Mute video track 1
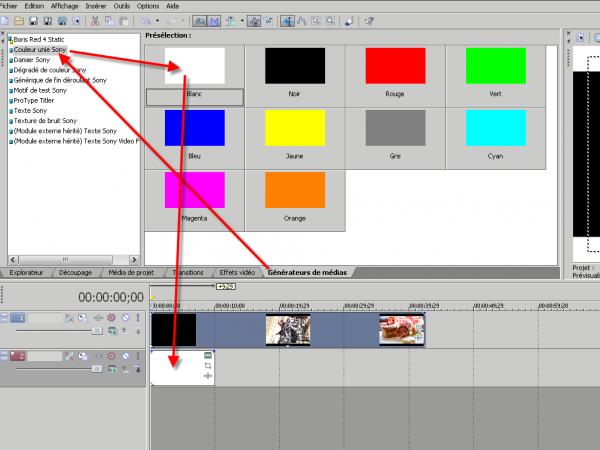Screen dimensions: 600x450 (x=125, y=318)
